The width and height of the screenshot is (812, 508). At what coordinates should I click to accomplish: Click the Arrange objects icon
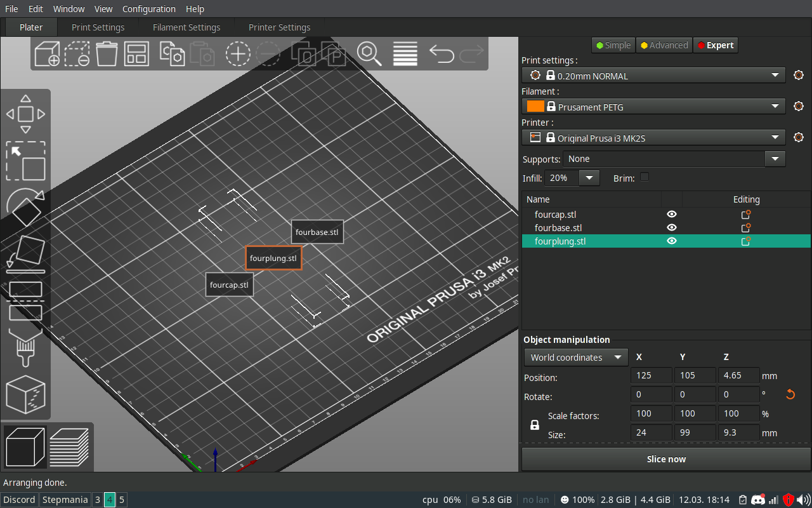pos(136,53)
